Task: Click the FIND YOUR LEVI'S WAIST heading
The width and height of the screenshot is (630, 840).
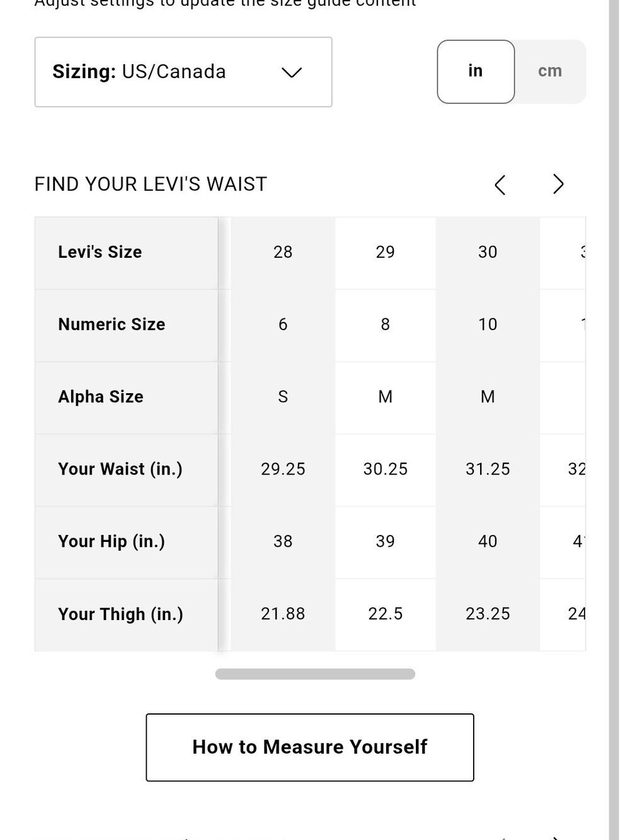Action: coord(151,185)
